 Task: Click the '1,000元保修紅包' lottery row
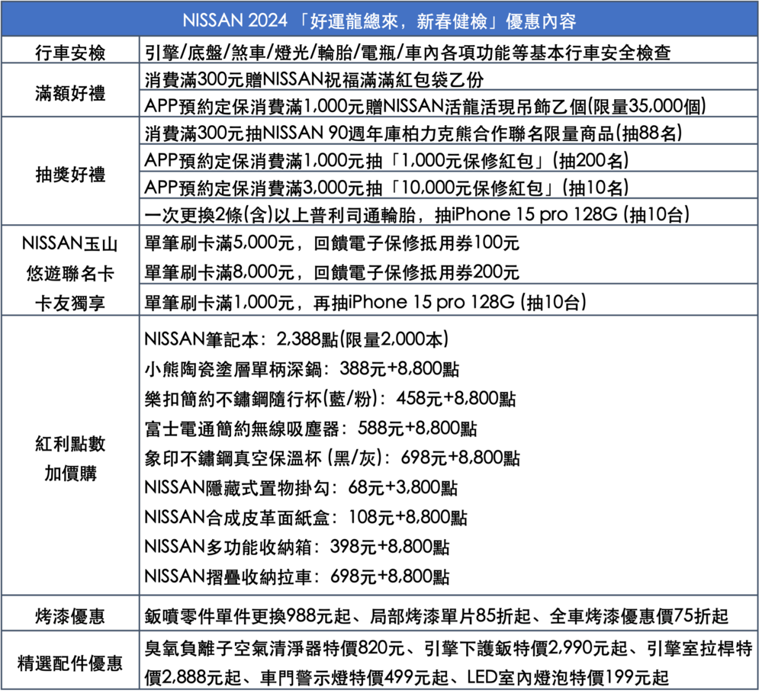click(387, 160)
